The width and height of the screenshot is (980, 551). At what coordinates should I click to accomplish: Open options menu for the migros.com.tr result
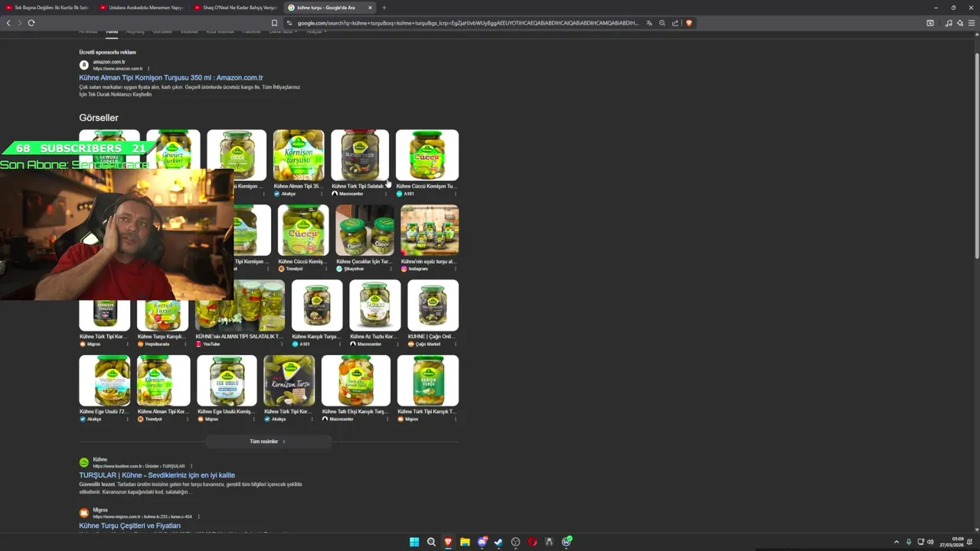198,517
